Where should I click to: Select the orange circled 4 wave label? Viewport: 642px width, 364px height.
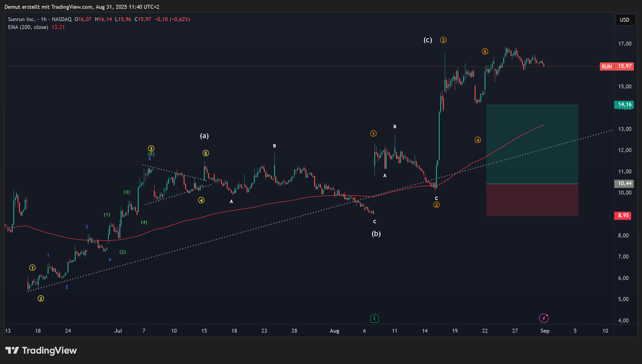(478, 140)
